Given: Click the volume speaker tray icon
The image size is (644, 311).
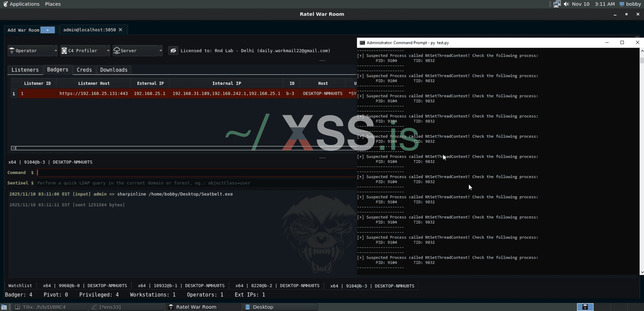Looking at the screenshot, I should tap(567, 4).
